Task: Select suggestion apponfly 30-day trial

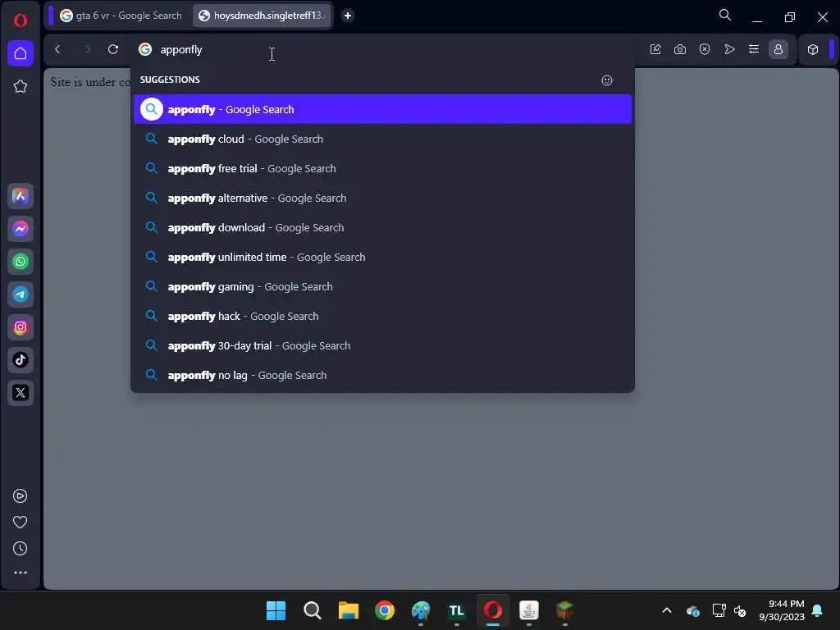Action: pos(382,345)
